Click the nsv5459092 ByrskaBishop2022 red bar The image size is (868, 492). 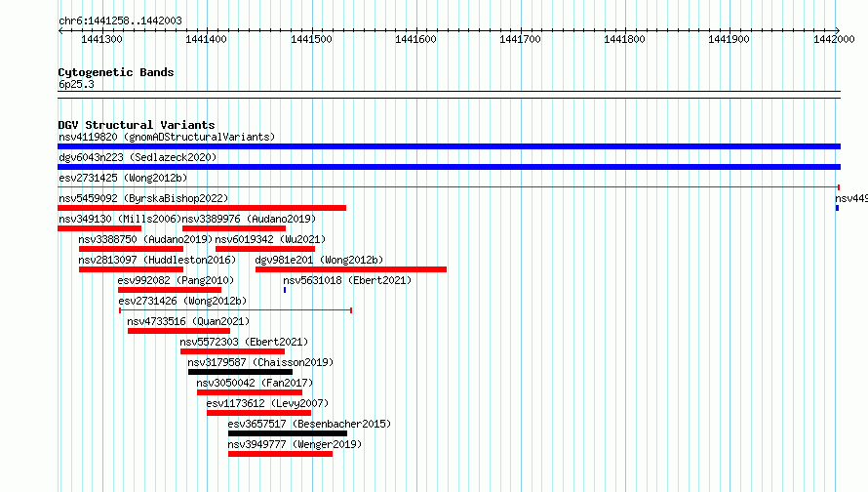click(202, 208)
